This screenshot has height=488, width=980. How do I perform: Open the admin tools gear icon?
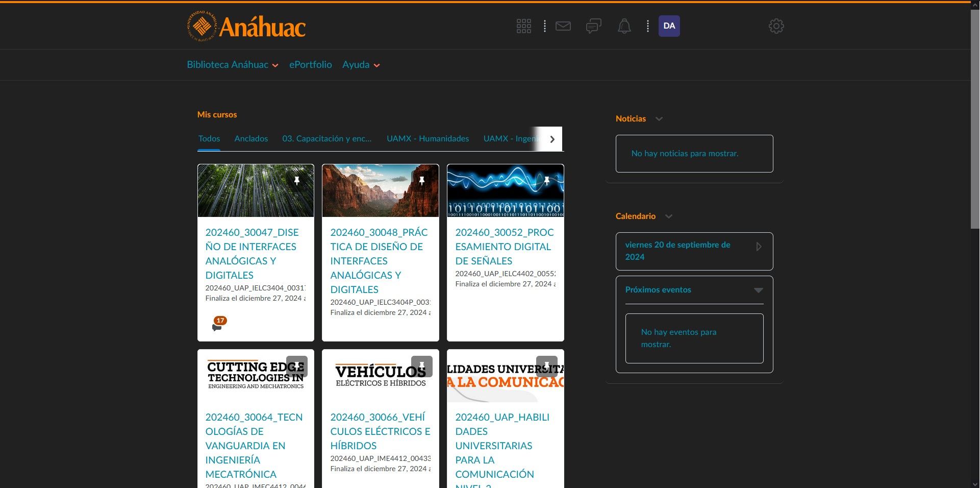[x=776, y=26]
